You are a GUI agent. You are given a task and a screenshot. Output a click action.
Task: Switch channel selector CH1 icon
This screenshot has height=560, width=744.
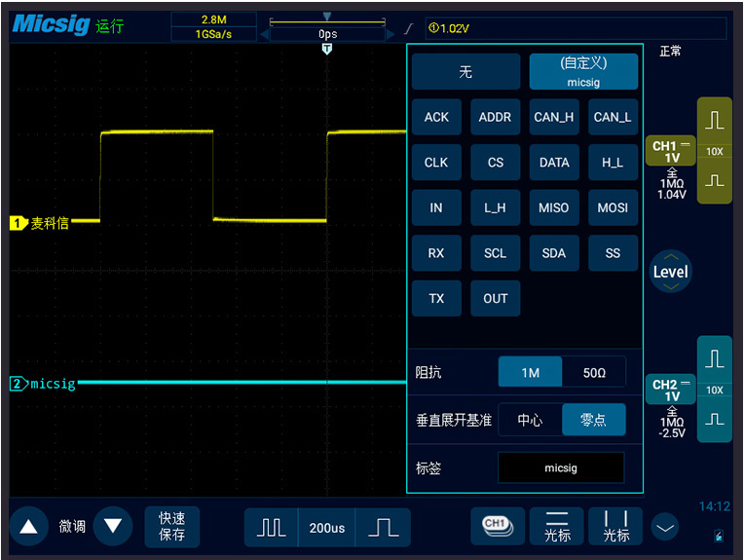pyautogui.click(x=498, y=527)
